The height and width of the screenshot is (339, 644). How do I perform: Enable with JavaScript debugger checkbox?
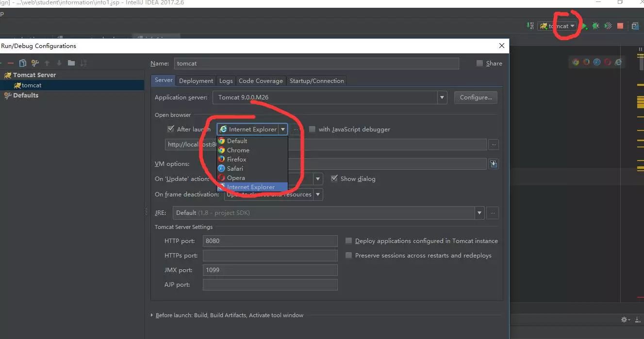click(312, 129)
